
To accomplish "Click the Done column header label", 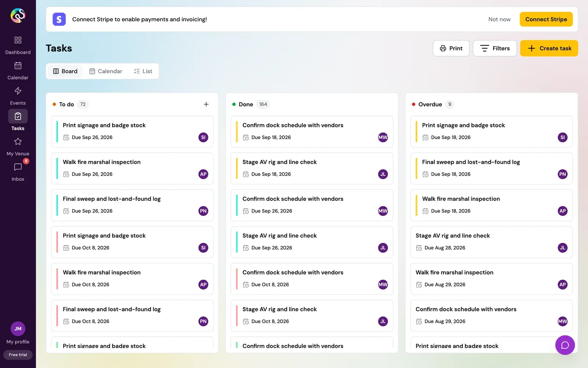I will click(x=246, y=104).
